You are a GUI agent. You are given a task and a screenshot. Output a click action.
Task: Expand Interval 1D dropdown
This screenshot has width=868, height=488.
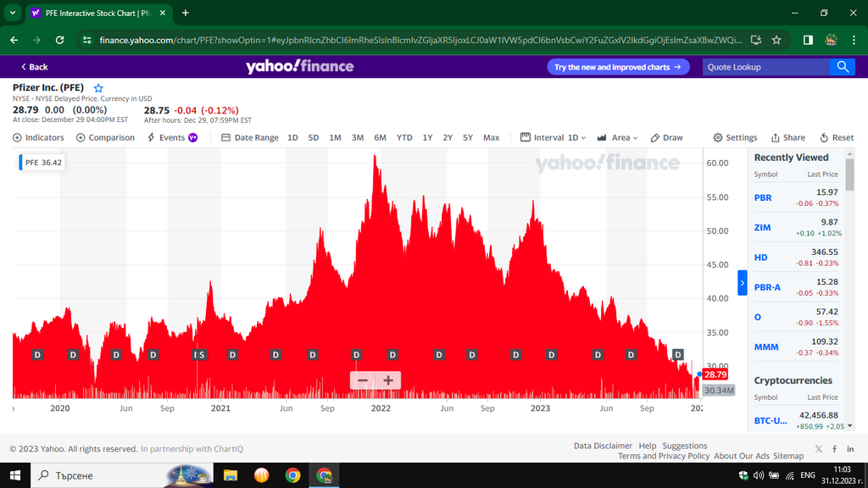(553, 137)
